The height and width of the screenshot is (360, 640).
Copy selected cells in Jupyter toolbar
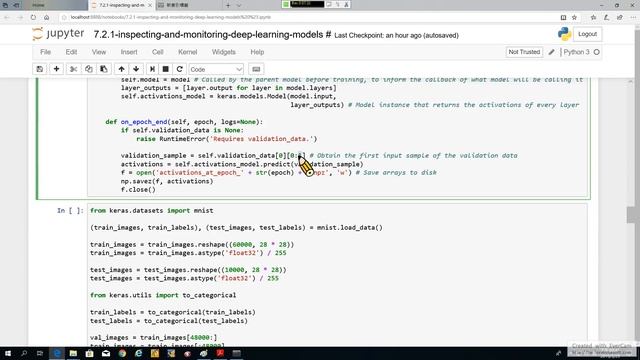coord(89,69)
